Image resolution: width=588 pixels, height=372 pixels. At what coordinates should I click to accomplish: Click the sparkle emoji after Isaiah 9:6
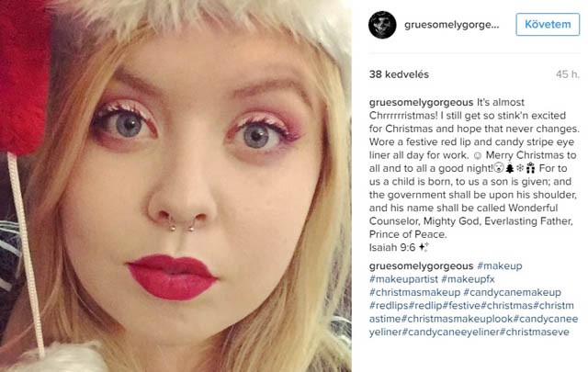tap(424, 247)
